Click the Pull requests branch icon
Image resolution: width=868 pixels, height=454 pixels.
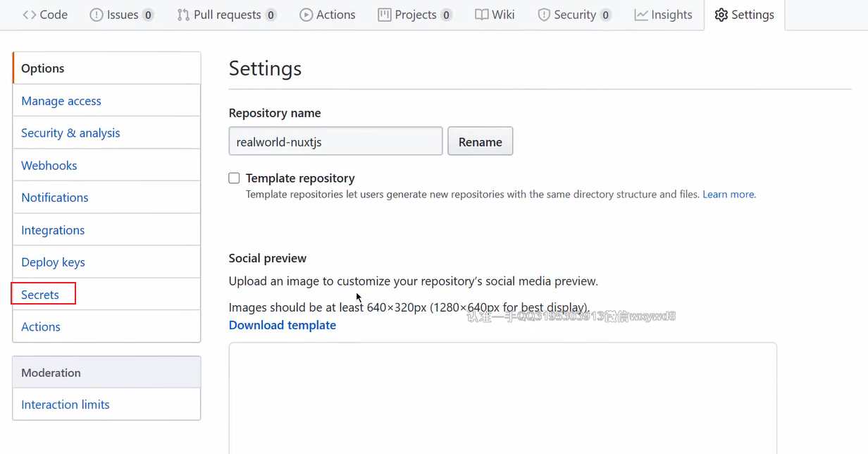point(183,15)
